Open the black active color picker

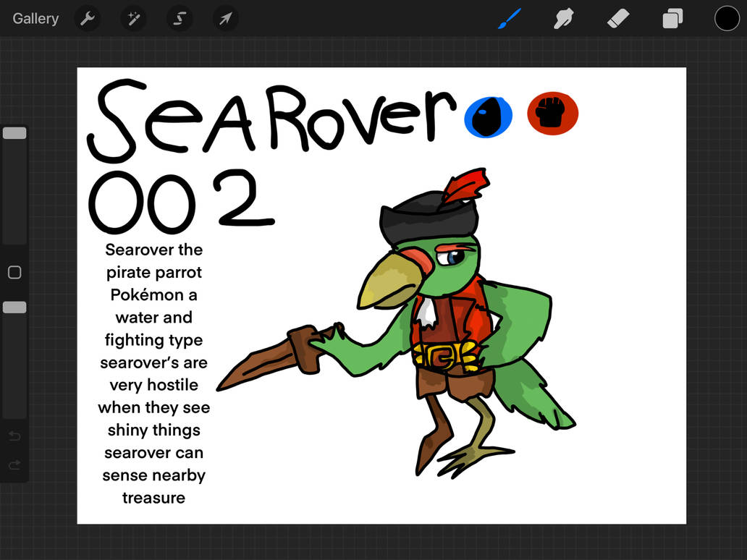coord(727,19)
